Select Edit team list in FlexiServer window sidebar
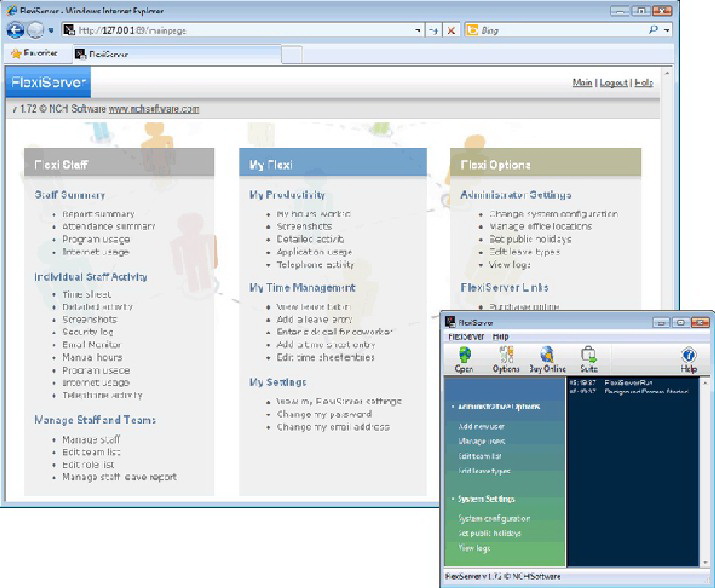Image resolution: width=715 pixels, height=588 pixels. pos(480,456)
